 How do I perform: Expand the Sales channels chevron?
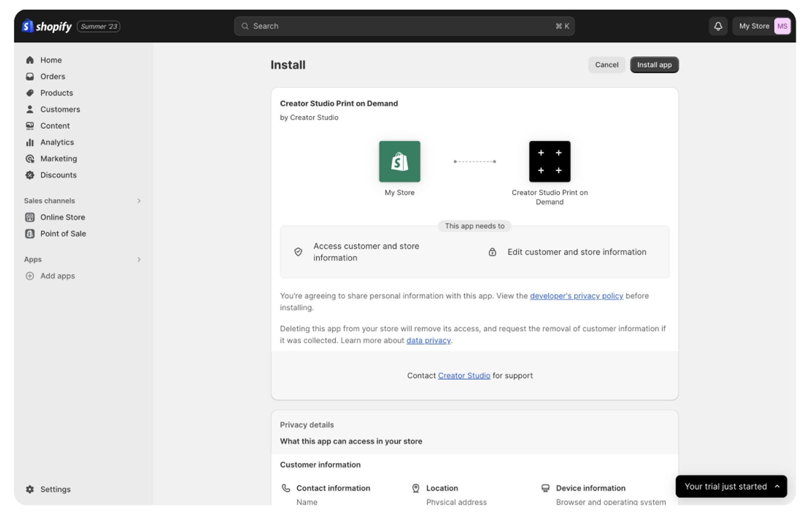[139, 201]
